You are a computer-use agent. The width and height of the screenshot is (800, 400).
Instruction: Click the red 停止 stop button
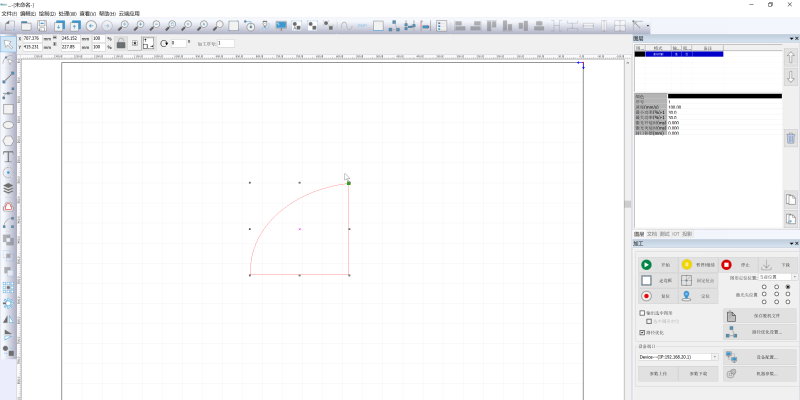tap(738, 265)
